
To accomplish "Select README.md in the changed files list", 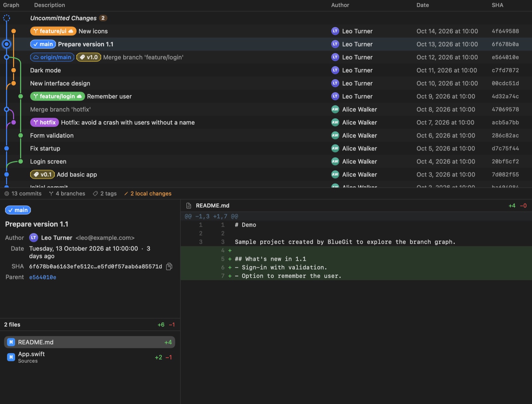I will [x=89, y=342].
